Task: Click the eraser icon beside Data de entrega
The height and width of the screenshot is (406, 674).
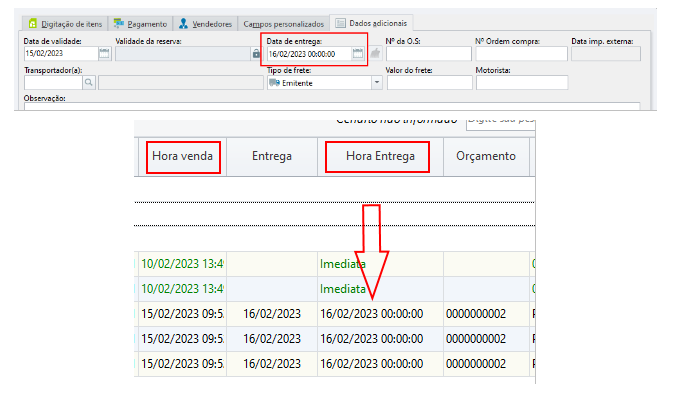Action: [x=375, y=53]
